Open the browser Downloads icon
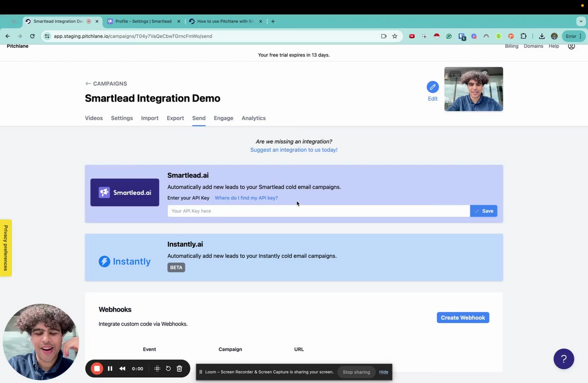Screen dimensions: 588x383 542,36
